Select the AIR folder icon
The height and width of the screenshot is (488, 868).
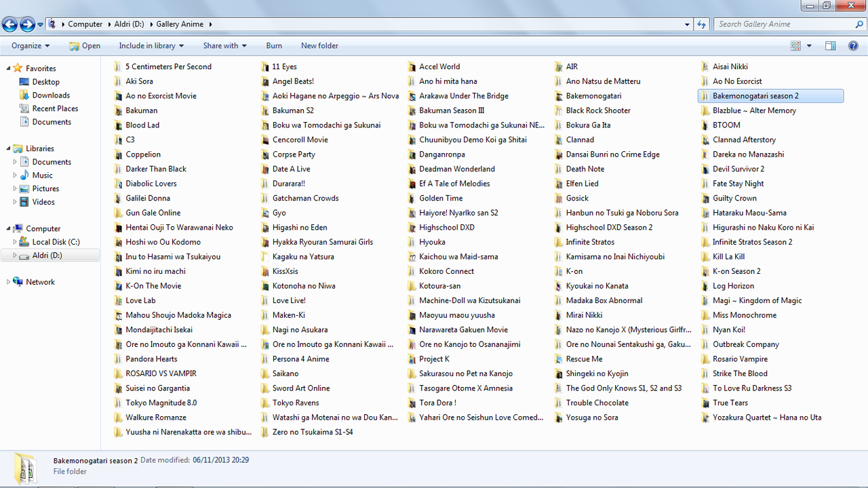559,67
